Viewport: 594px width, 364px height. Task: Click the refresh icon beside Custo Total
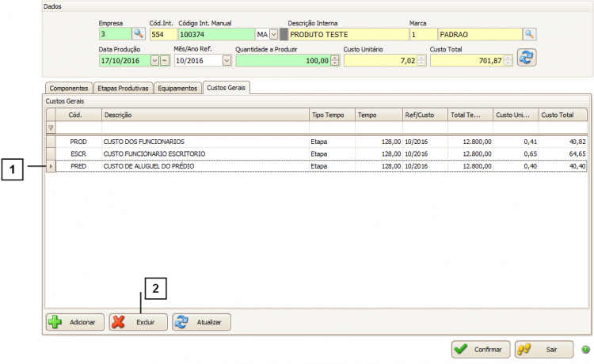click(x=526, y=57)
